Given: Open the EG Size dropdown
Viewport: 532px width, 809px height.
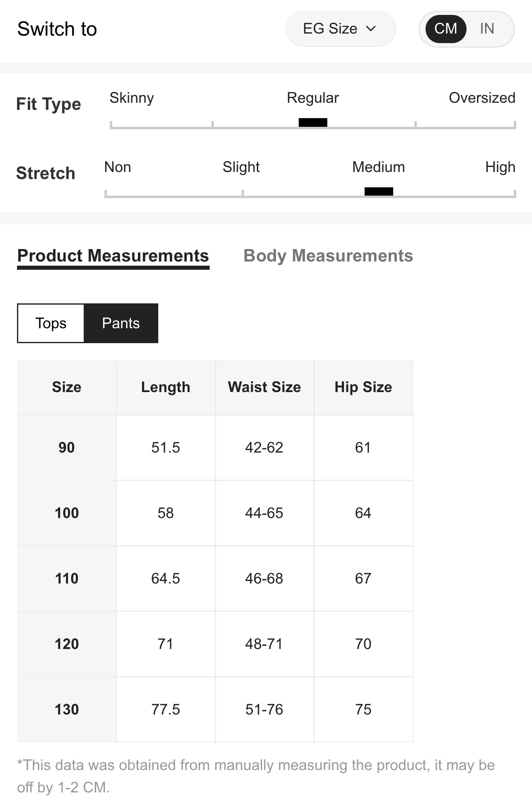Looking at the screenshot, I should (341, 29).
